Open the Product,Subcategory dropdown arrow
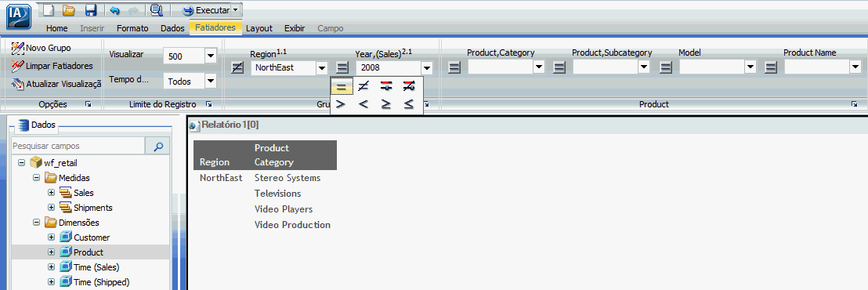The width and height of the screenshot is (868, 290). coord(645,67)
